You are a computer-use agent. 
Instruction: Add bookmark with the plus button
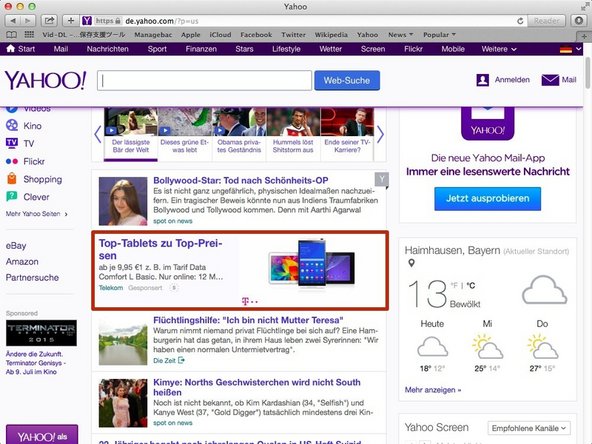pyautogui.click(x=71, y=21)
